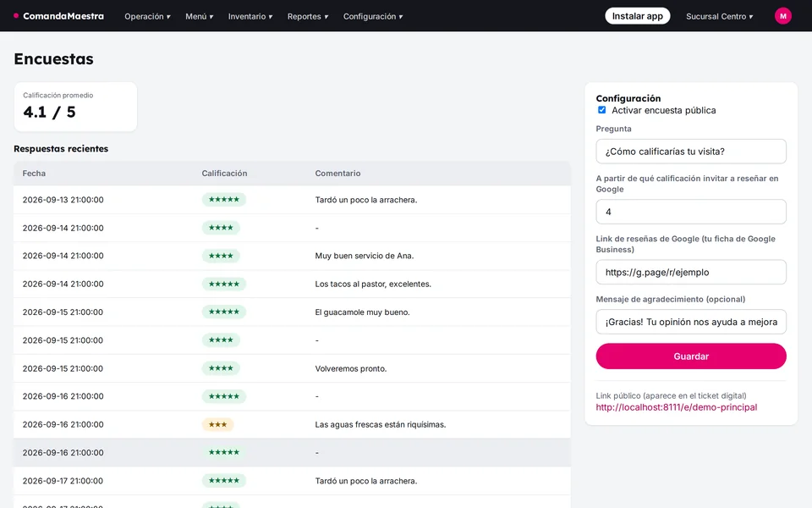Switch branch via Sucursal Centro dropdown
The image size is (812, 508).
[719, 16]
